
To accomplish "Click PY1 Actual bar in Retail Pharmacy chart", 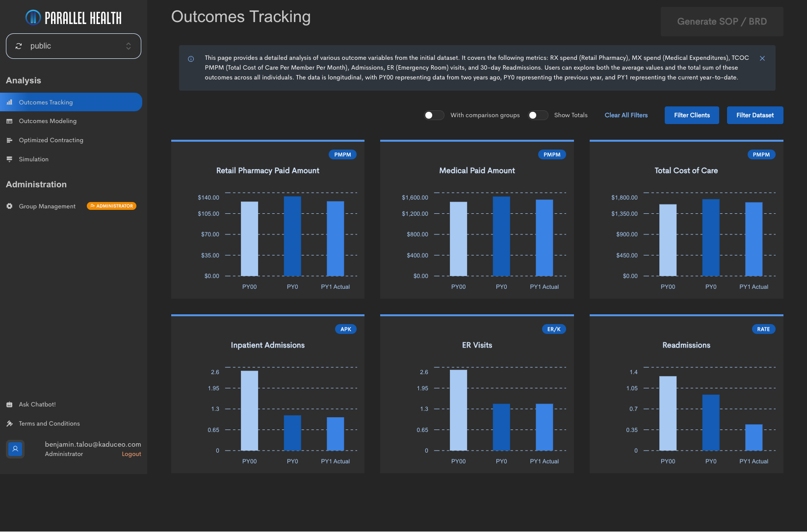I will point(336,239).
